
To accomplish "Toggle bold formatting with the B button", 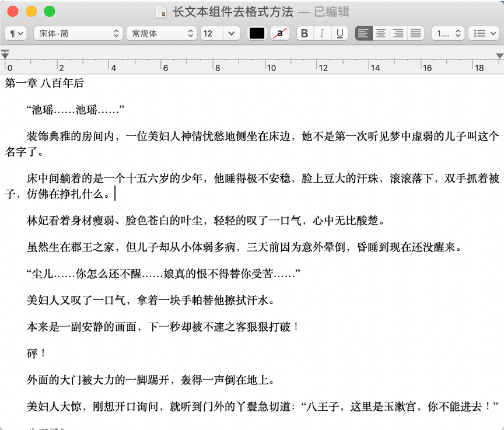I will 304,33.
